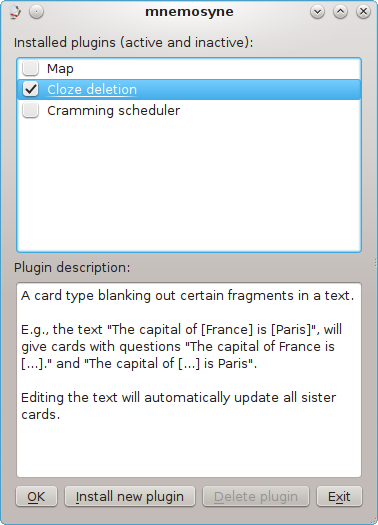Select the Map plugin row
Screen dimensions: 378x525
(189, 69)
